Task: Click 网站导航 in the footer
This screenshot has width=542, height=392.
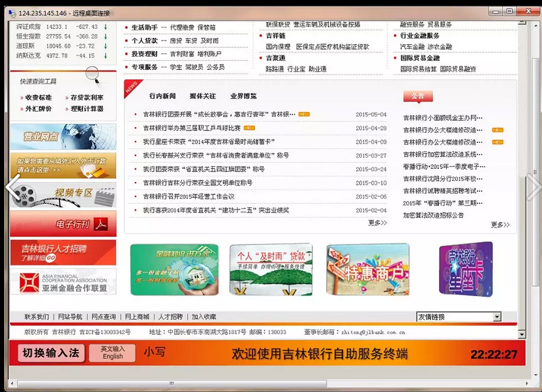Action: pos(70,316)
